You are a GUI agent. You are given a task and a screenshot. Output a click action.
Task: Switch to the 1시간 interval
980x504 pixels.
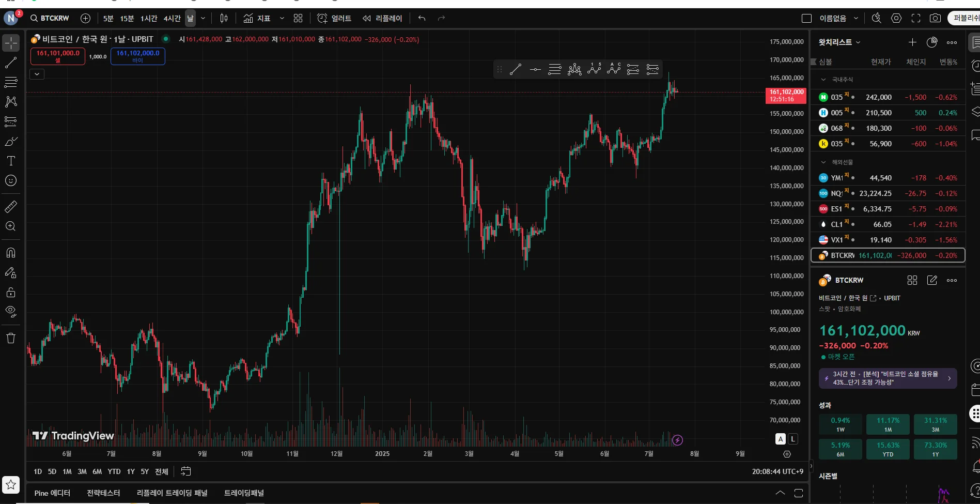click(x=149, y=18)
